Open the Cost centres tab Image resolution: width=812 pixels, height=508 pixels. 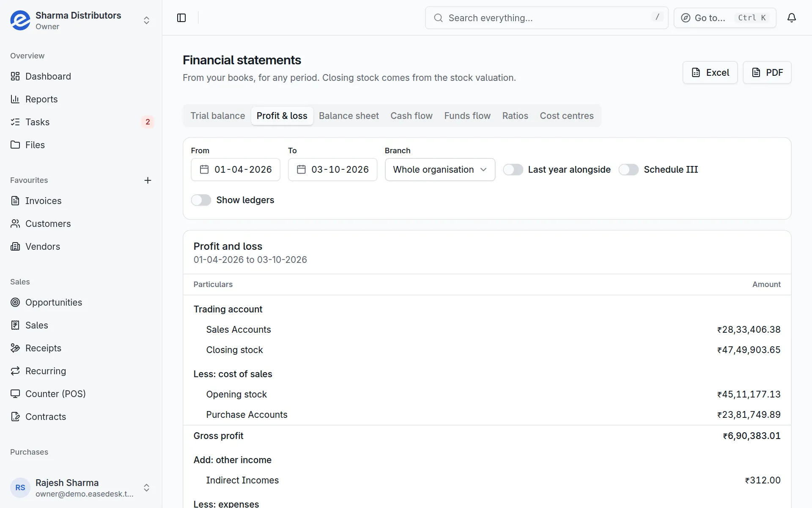click(567, 116)
